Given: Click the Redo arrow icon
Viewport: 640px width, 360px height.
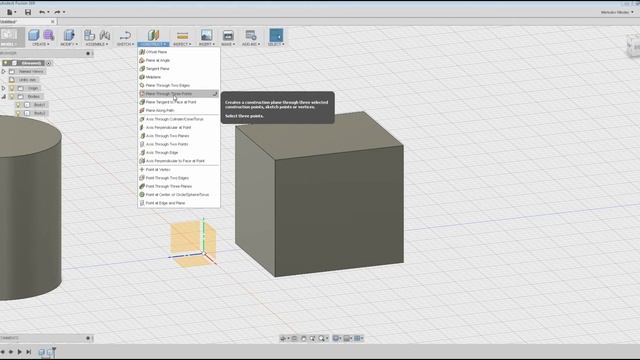Looking at the screenshot, I should pos(58,12).
